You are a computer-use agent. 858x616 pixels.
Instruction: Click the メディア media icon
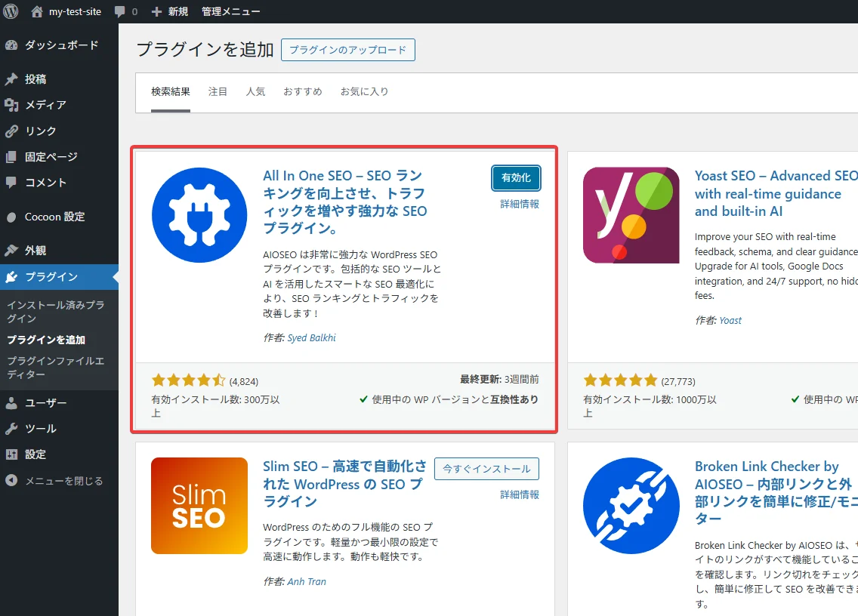11,104
